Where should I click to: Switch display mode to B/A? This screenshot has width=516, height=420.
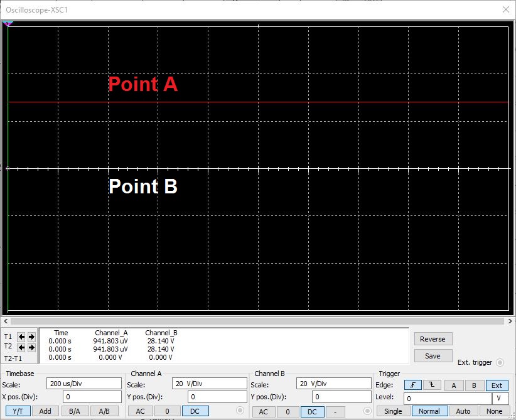pyautogui.click(x=75, y=411)
